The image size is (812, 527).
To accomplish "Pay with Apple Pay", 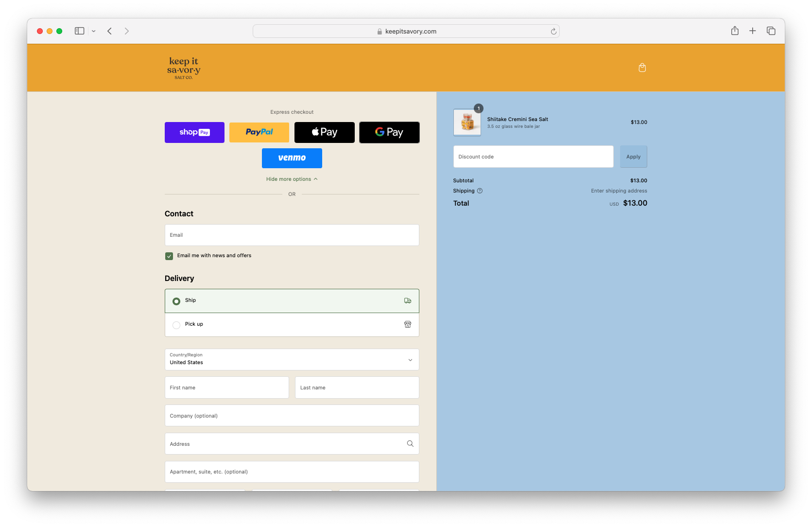I will point(325,132).
